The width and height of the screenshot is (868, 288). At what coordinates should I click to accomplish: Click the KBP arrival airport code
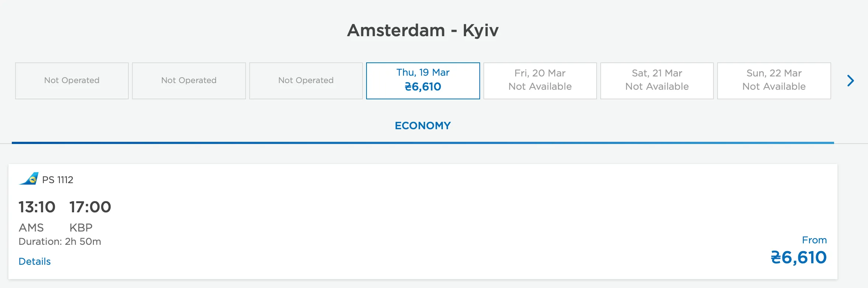[x=81, y=227]
